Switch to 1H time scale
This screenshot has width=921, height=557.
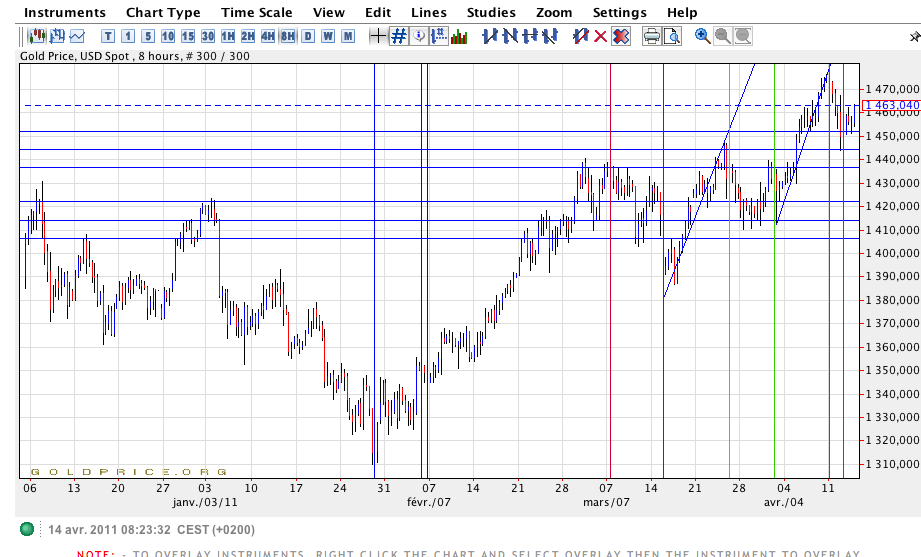pyautogui.click(x=227, y=36)
